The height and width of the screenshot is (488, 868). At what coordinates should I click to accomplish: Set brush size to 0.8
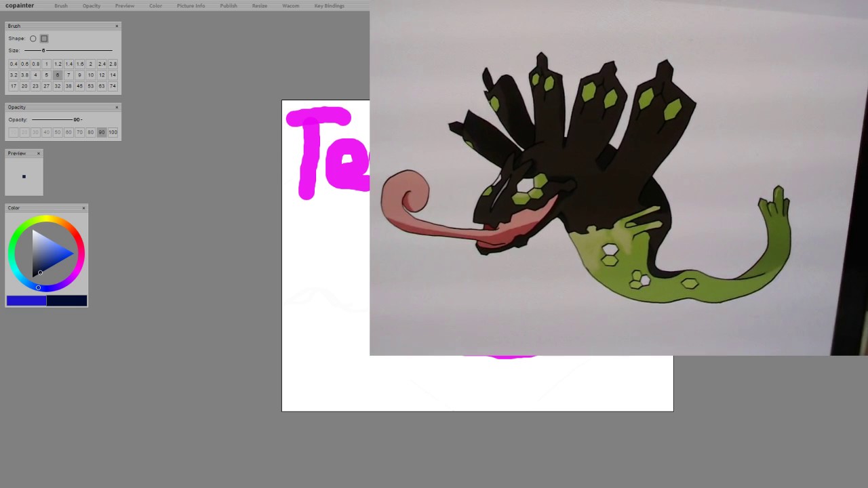(35, 64)
